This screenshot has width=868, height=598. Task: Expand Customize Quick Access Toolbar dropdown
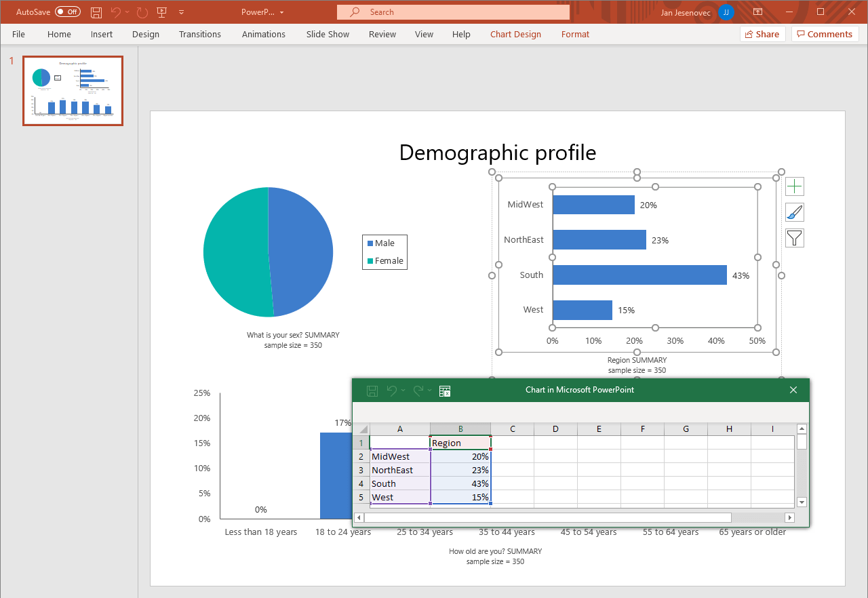click(x=181, y=12)
